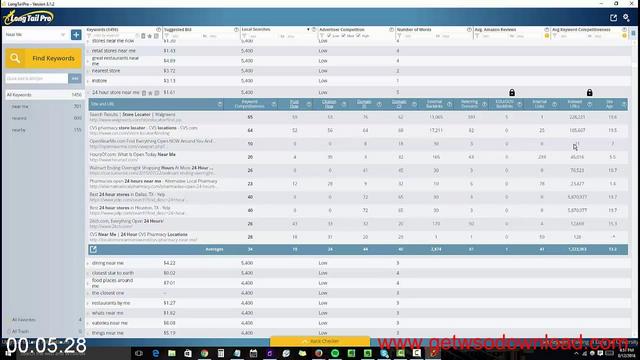The width and height of the screenshot is (640, 360).
Task: Click the share/export icon in the top bar
Action: coord(613,18)
